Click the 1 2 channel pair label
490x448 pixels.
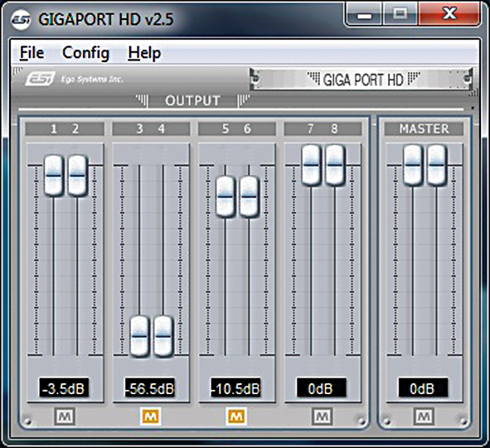click(x=65, y=129)
